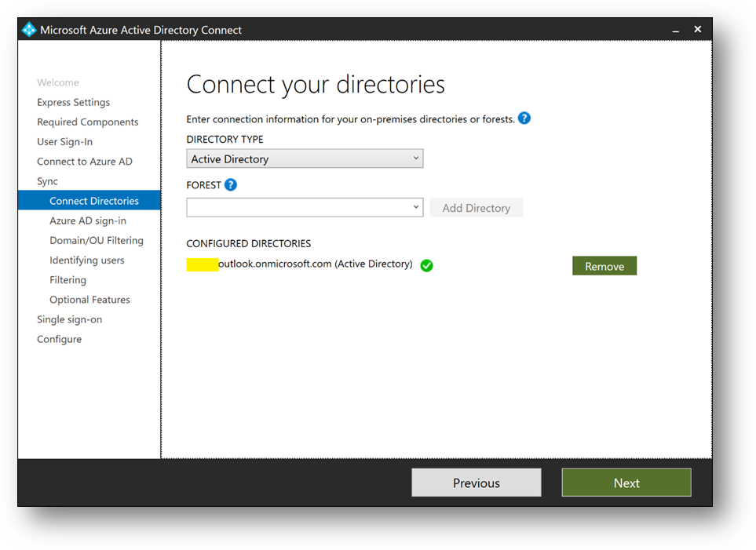Proceed with the Next button
Viewport: 756px width, 550px height.
[626, 483]
